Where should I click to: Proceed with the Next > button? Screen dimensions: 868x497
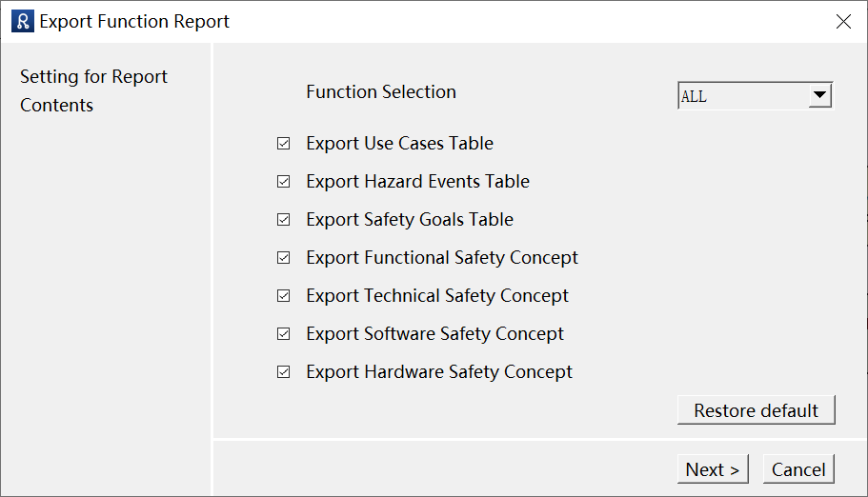click(713, 468)
